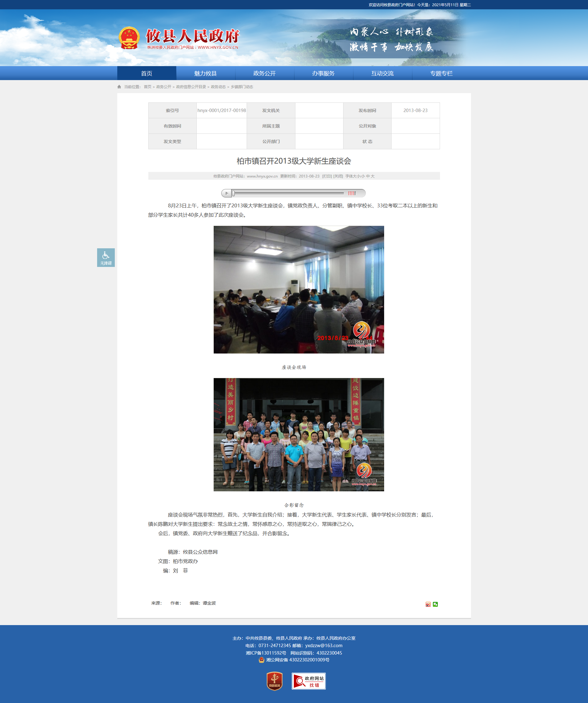Click the [关闭] close page link

(x=338, y=176)
